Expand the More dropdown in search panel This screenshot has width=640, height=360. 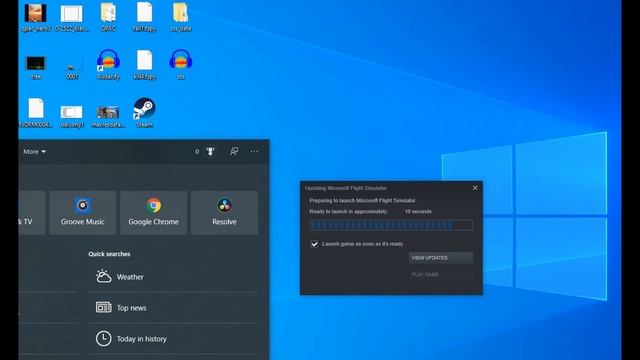tap(34, 151)
